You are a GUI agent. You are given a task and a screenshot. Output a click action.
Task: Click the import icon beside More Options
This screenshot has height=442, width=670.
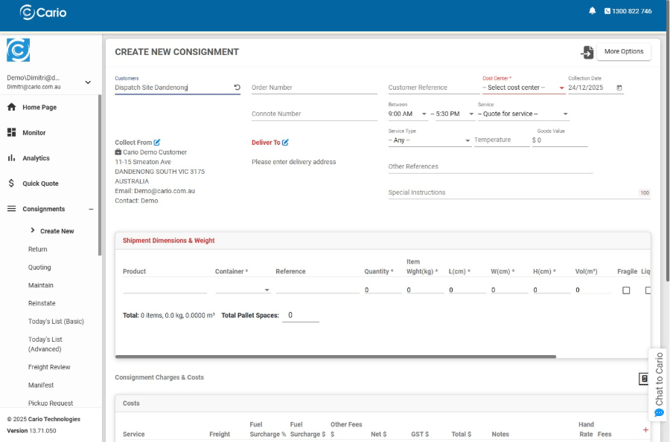tap(587, 52)
